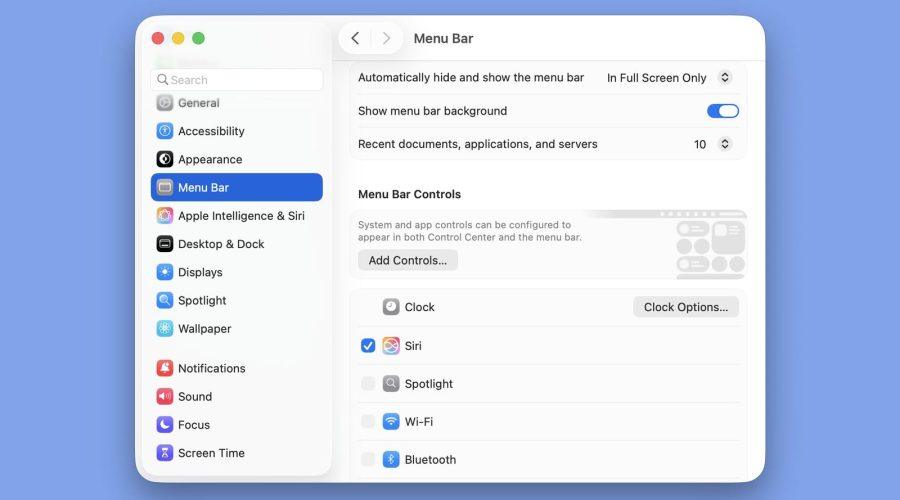Open Accessibility settings pane

(x=236, y=131)
